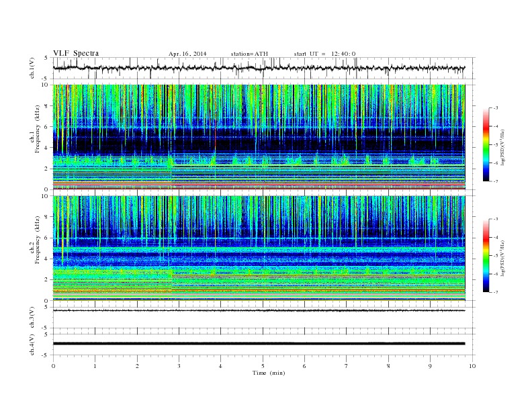This screenshot has width=532, height=411.
Task: Click the ch.1 "Frequency (kHz)" axis label
Action: pyautogui.click(x=38, y=129)
